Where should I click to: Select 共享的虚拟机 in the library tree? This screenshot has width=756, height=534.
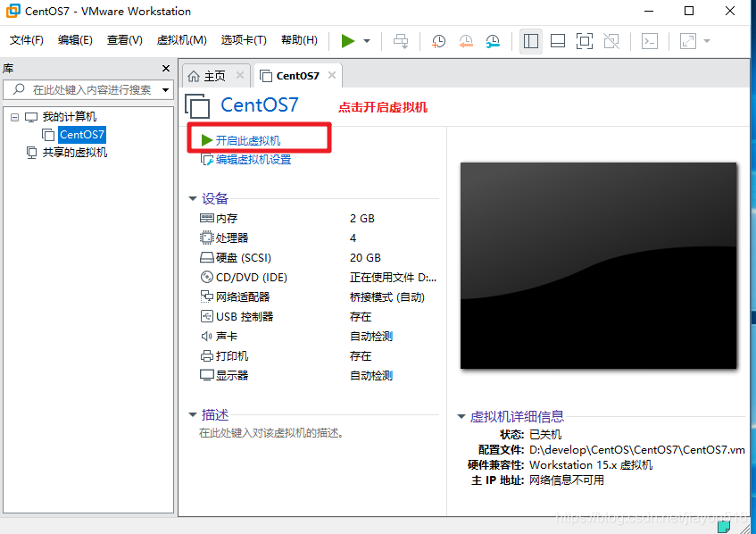pos(75,153)
